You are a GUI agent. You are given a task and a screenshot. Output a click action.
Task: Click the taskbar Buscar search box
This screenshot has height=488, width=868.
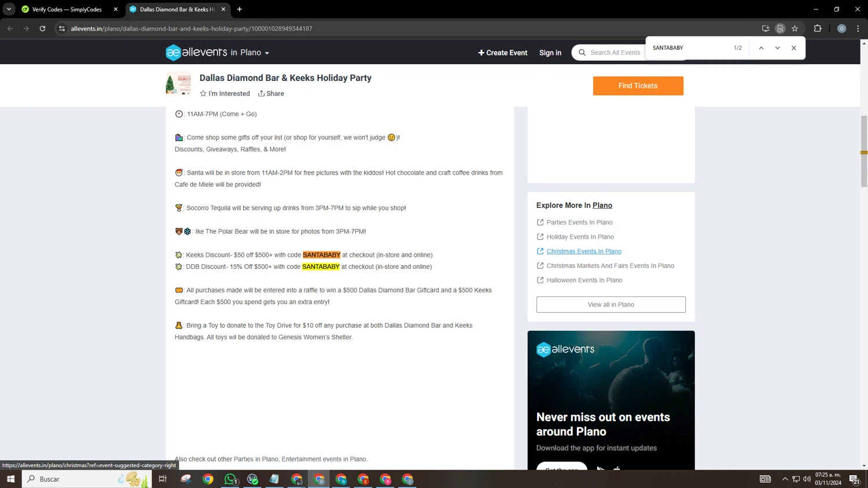87,479
